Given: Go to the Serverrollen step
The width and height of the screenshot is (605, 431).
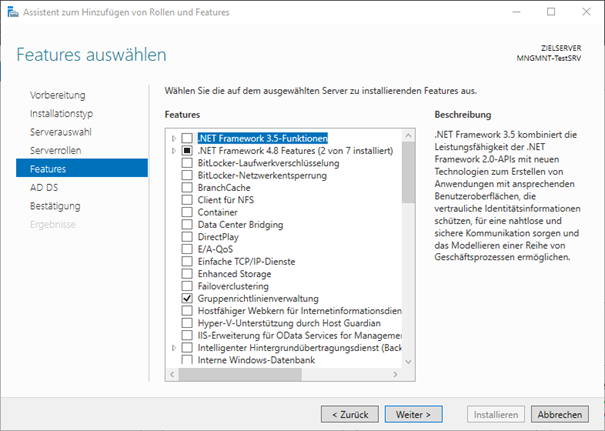Looking at the screenshot, I should [x=57, y=150].
